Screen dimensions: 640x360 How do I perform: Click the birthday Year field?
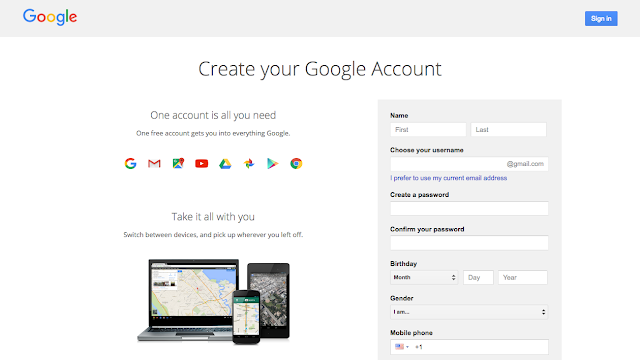click(522, 278)
